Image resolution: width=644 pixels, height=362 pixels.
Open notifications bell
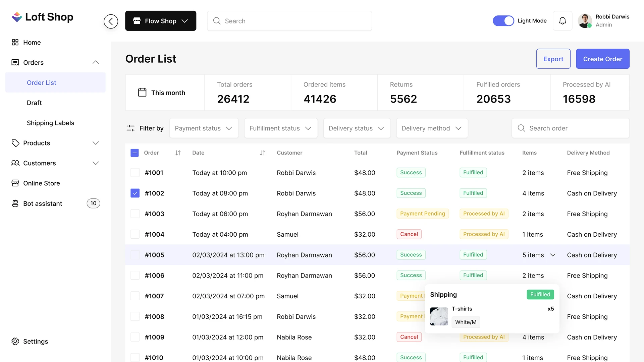[562, 20]
